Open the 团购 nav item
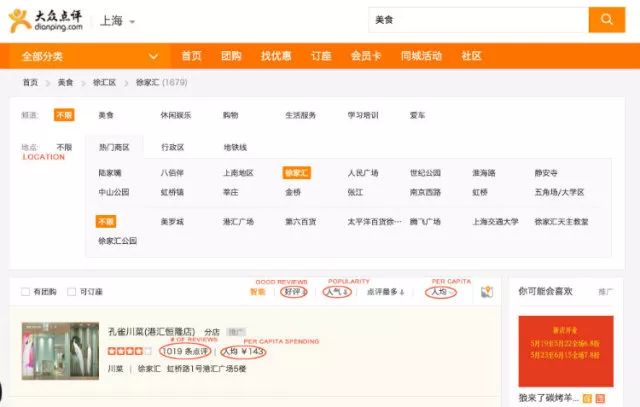Image resolution: width=640 pixels, height=407 pixels. (231, 56)
